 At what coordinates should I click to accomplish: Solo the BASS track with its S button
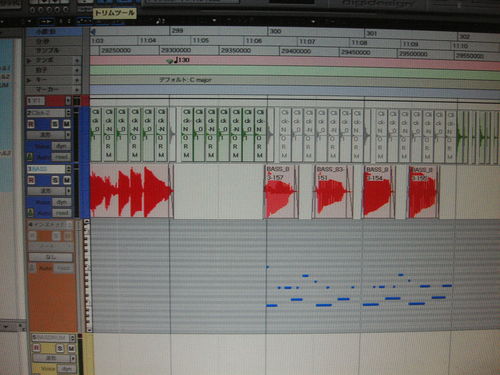coord(55,180)
